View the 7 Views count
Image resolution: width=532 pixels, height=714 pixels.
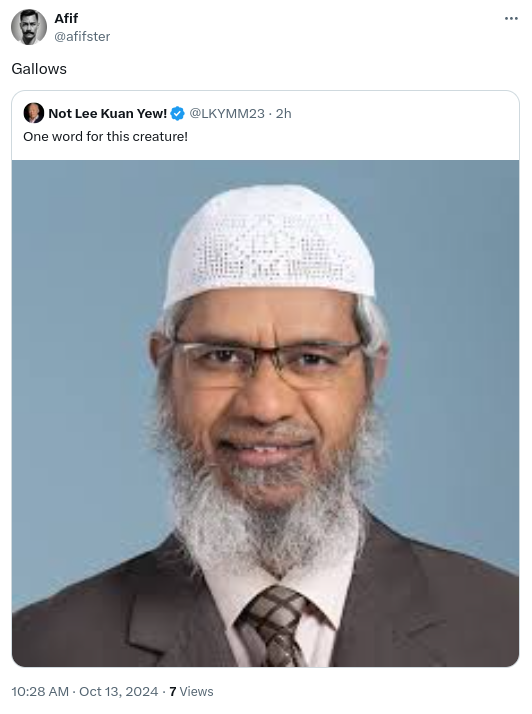click(x=191, y=692)
